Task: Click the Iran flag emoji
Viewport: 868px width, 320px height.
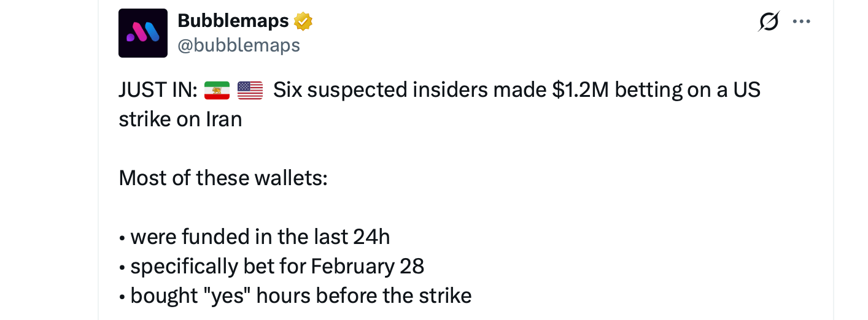Action: click(x=217, y=91)
